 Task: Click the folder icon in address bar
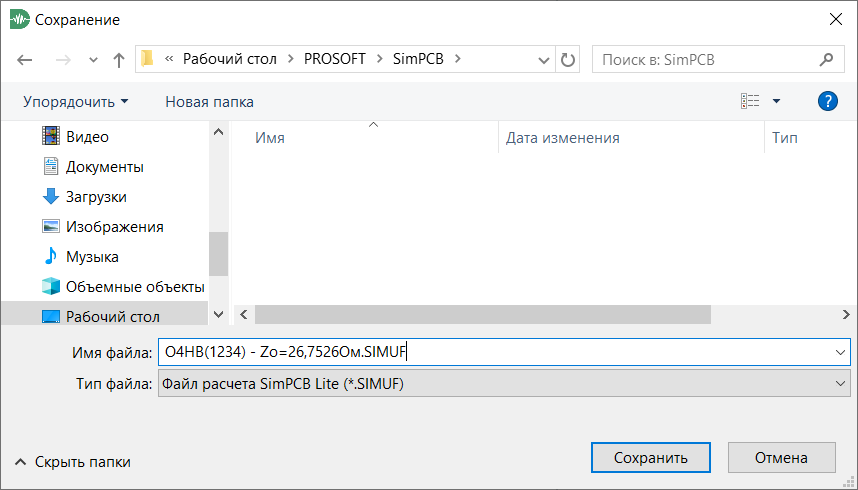147,59
